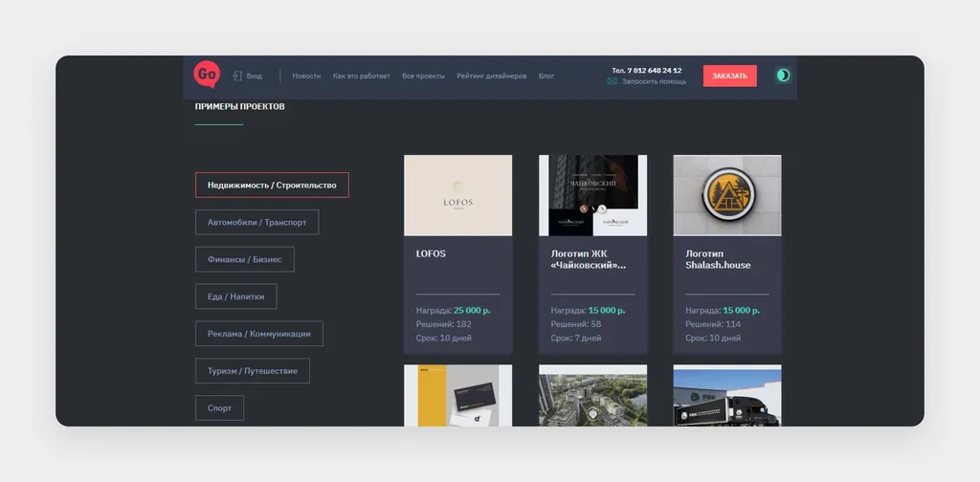Open the Вход login link
The image size is (980, 482).
pyautogui.click(x=255, y=77)
